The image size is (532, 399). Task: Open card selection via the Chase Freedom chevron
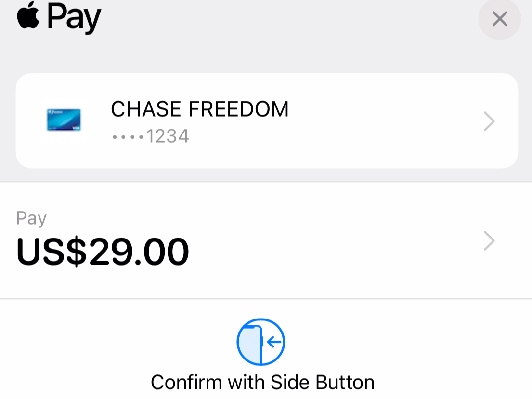click(x=489, y=121)
